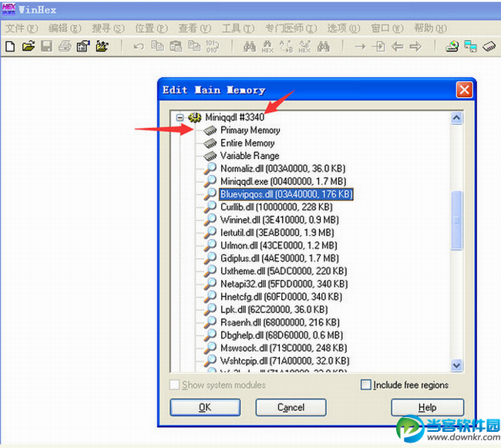The image size is (501, 448).
Task: Open the 窗口(W) menu
Action: (x=387, y=29)
